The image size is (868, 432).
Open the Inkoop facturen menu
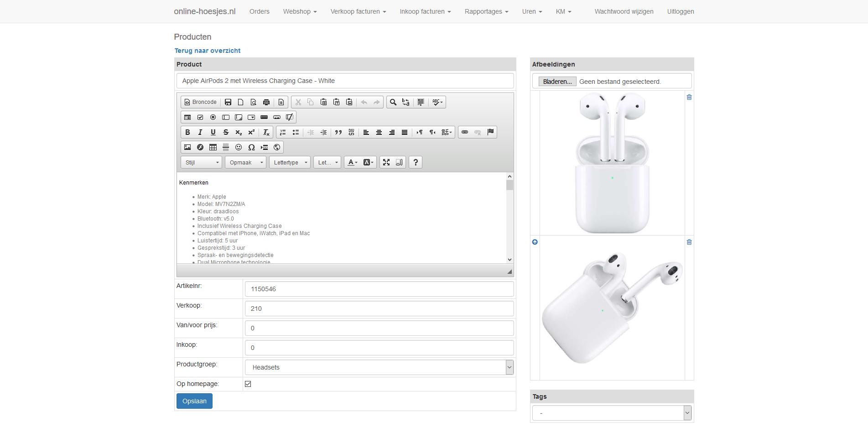click(x=426, y=11)
